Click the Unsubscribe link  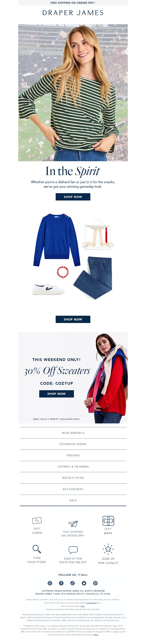[91, 603]
